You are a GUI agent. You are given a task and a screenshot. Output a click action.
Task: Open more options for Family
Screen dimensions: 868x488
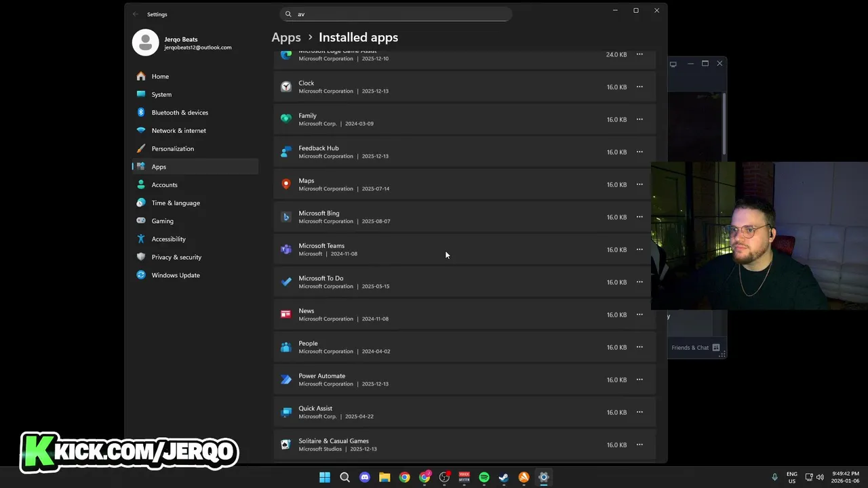639,119
